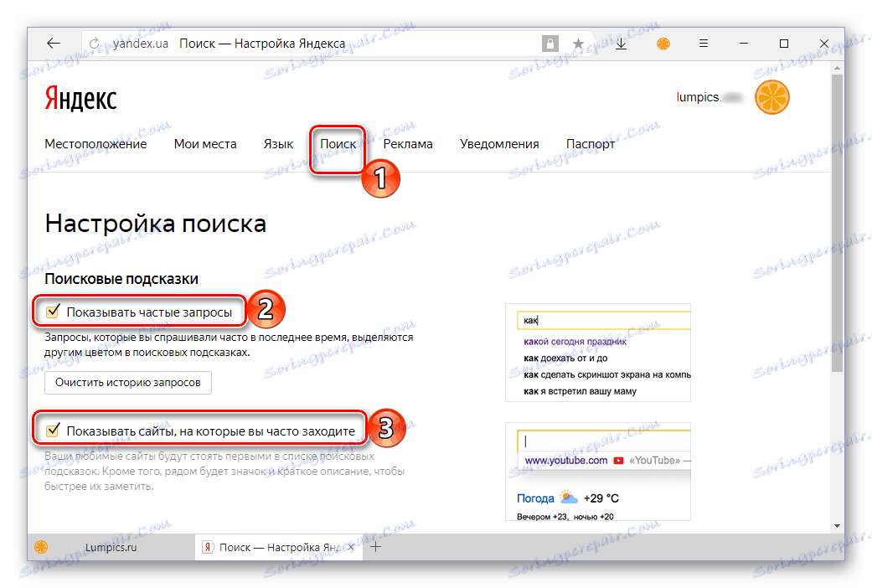Open the downloads arrow icon

point(622,44)
